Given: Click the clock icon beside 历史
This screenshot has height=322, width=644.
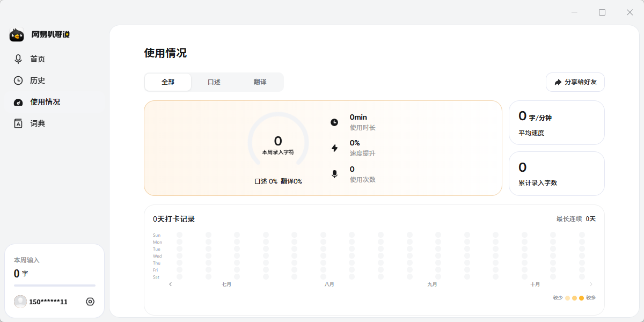Looking at the screenshot, I should [x=18, y=80].
